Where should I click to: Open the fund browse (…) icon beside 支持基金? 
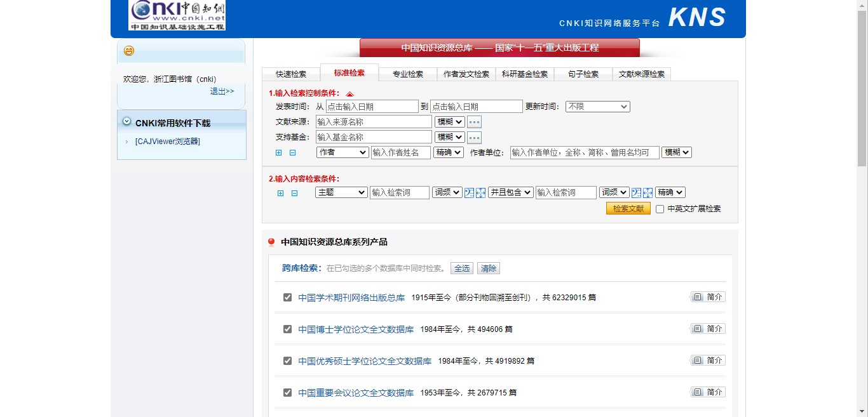click(475, 137)
